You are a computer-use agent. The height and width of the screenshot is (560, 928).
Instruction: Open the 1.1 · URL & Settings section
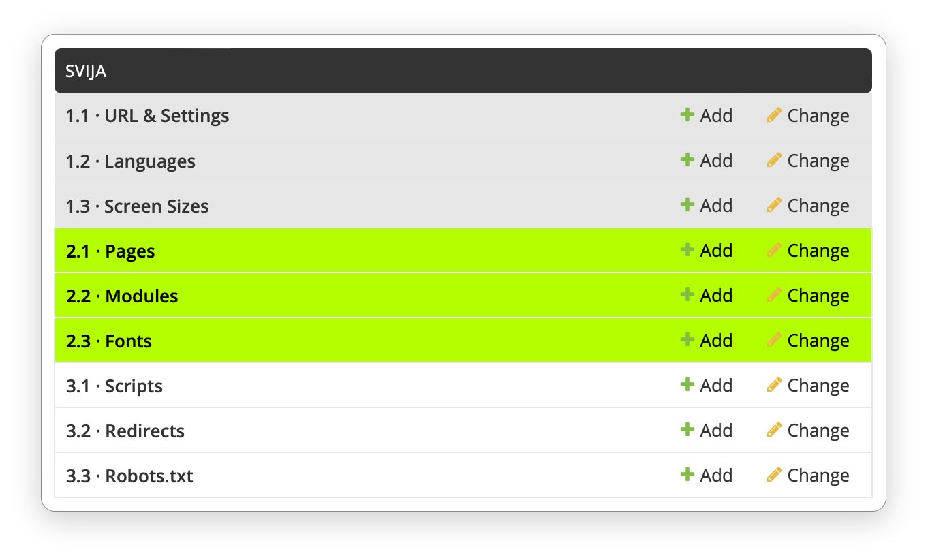pos(147,116)
